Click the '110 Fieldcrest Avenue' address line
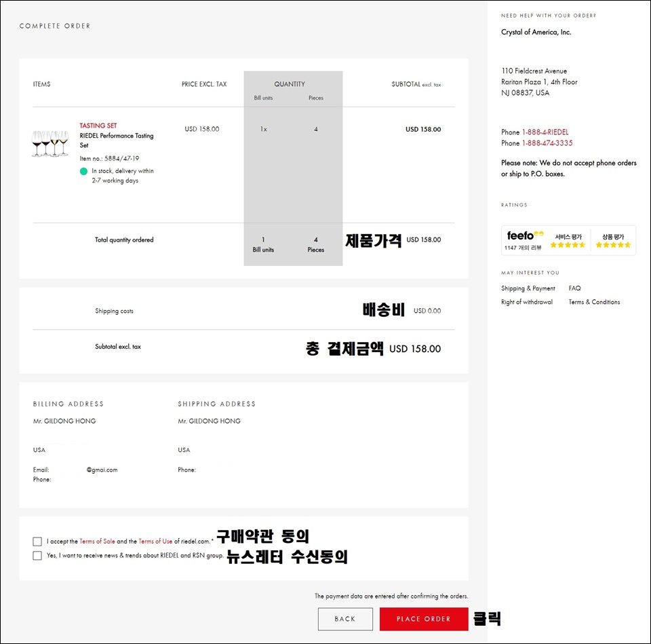This screenshot has height=644, width=651. coord(534,71)
